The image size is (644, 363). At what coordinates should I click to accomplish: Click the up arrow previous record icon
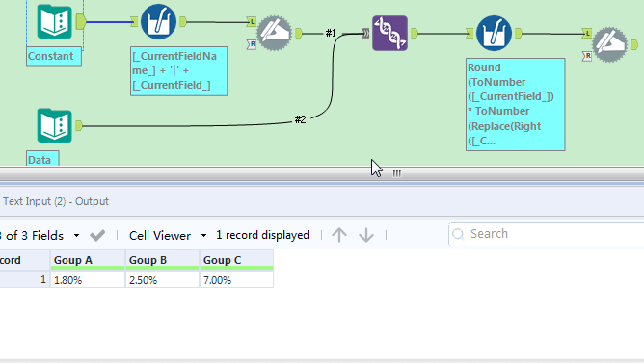[339, 235]
